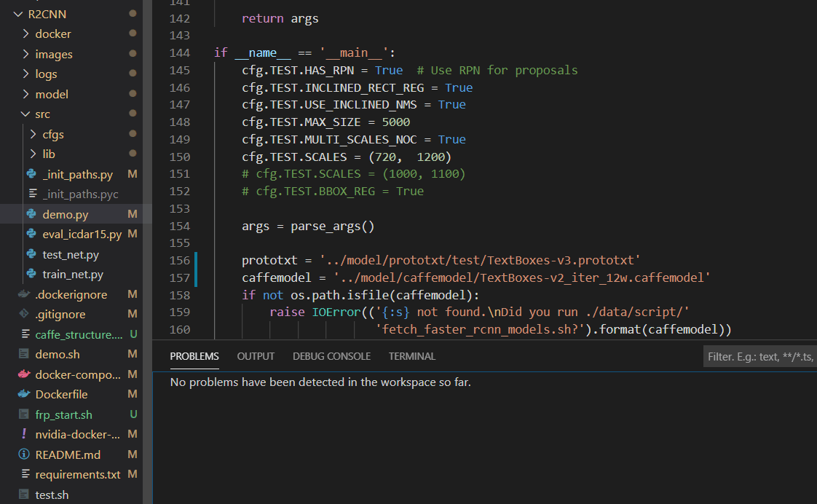Open _init_paths.pyc in the explorer
This screenshot has height=504, width=817.
80,194
